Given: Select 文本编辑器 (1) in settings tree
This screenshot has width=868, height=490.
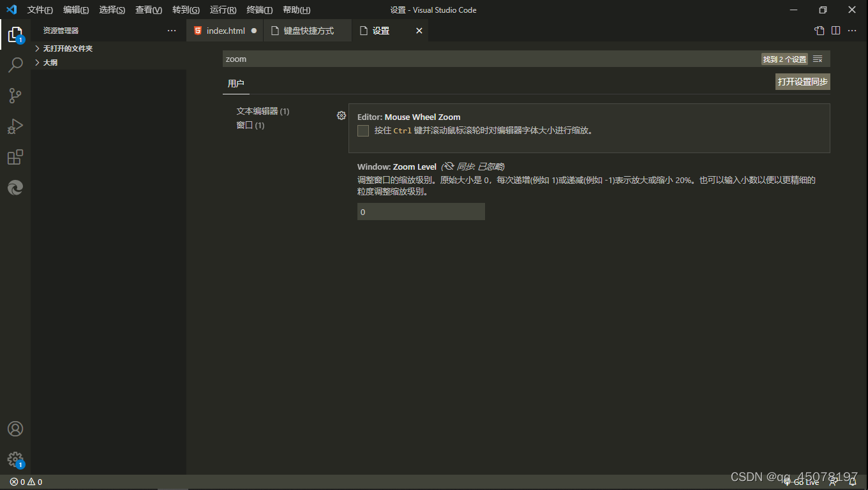Looking at the screenshot, I should (263, 111).
